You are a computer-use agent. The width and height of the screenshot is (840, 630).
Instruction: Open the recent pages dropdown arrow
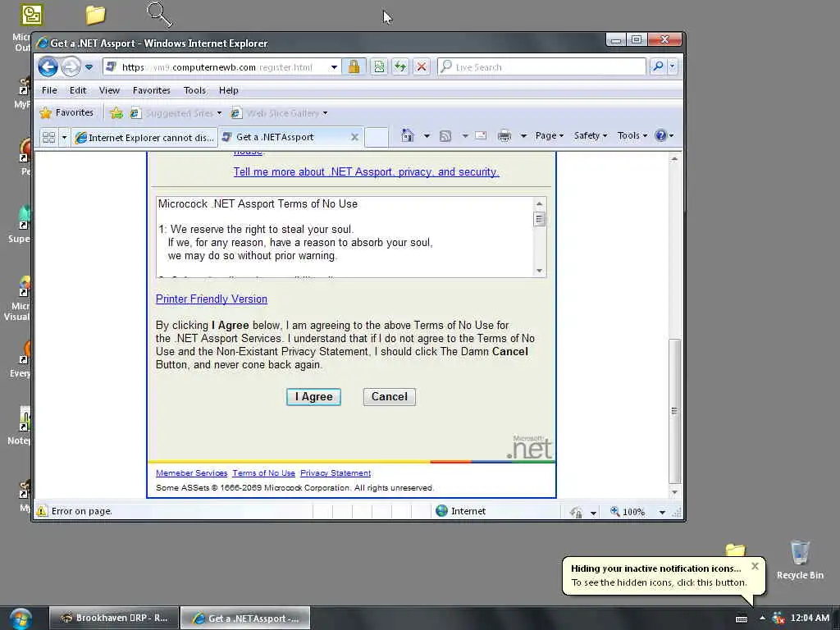(89, 67)
